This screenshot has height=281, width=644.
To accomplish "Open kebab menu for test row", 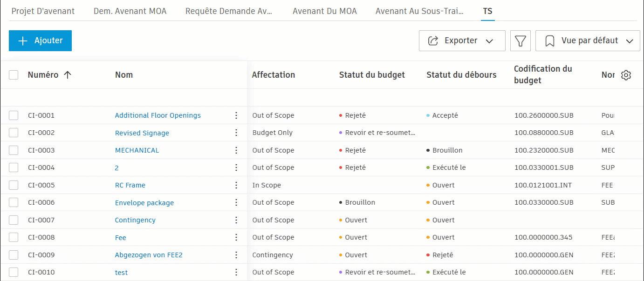I will [x=236, y=272].
